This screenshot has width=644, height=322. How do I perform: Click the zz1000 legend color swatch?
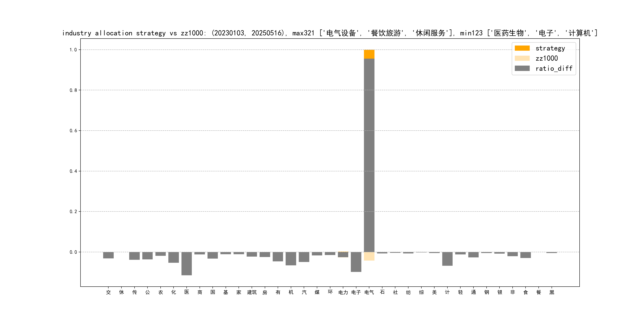click(x=522, y=58)
